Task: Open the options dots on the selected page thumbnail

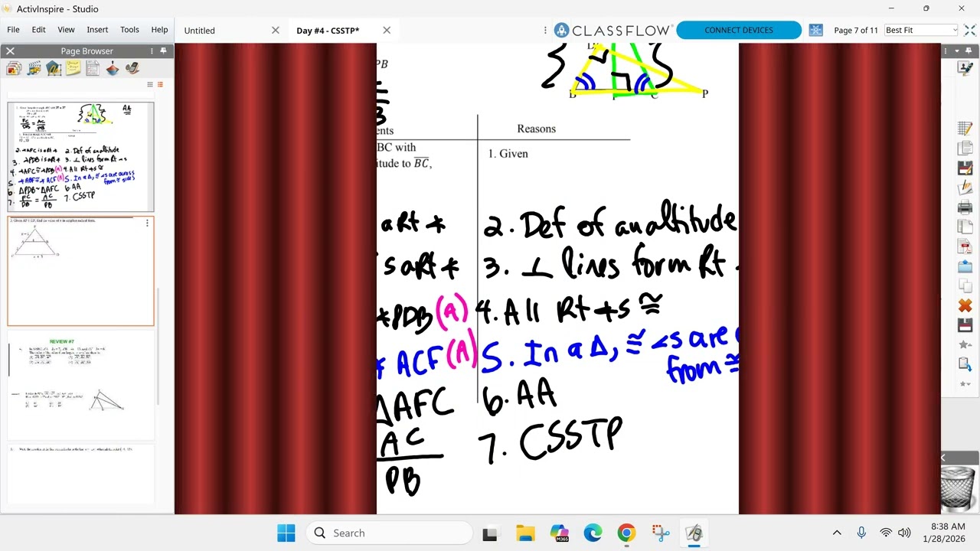Action: pyautogui.click(x=147, y=223)
